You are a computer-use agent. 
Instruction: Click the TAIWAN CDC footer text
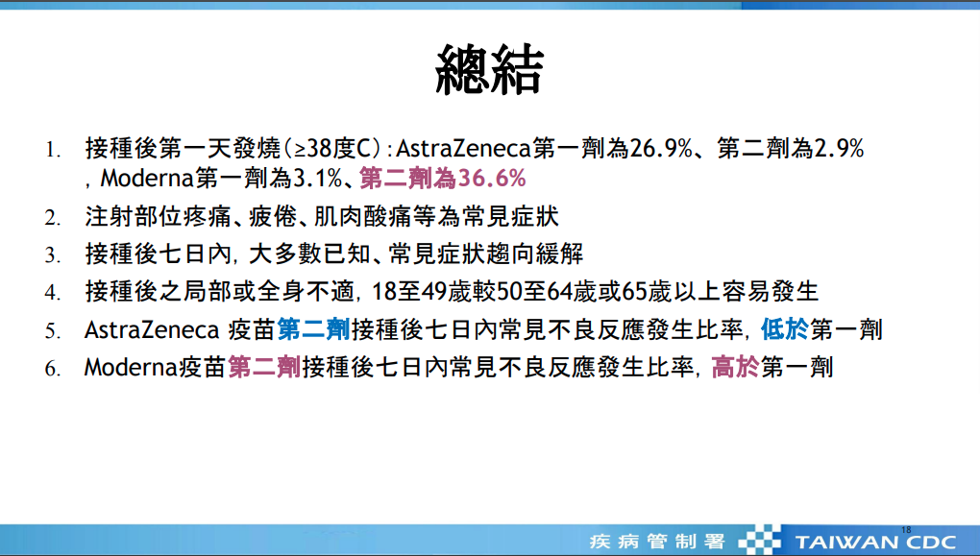pyautogui.click(x=875, y=542)
